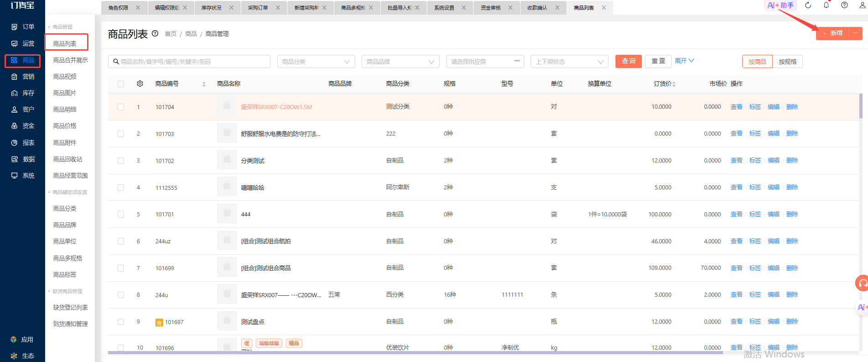Image resolution: width=868 pixels, height=362 pixels.
Task: Close the 资金审核 tab
Action: point(510,8)
